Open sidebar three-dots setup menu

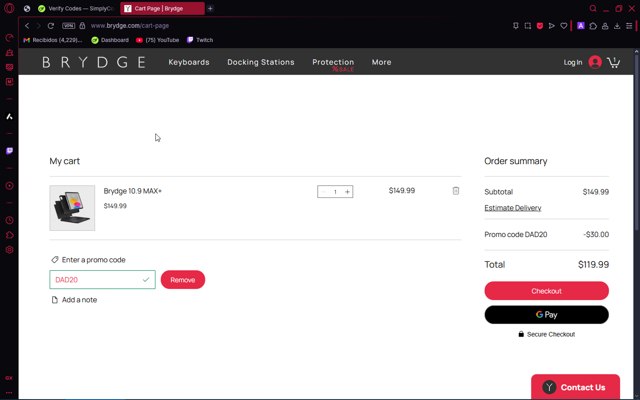click(x=9, y=393)
